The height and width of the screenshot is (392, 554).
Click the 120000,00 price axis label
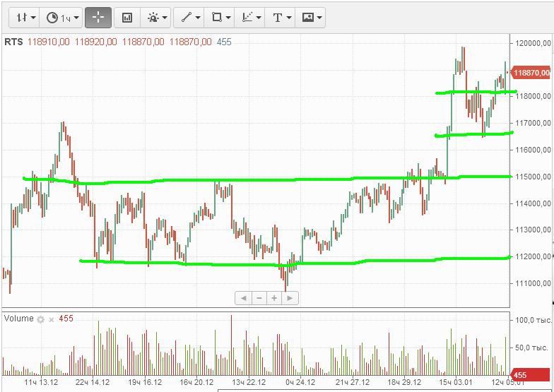tap(534, 44)
